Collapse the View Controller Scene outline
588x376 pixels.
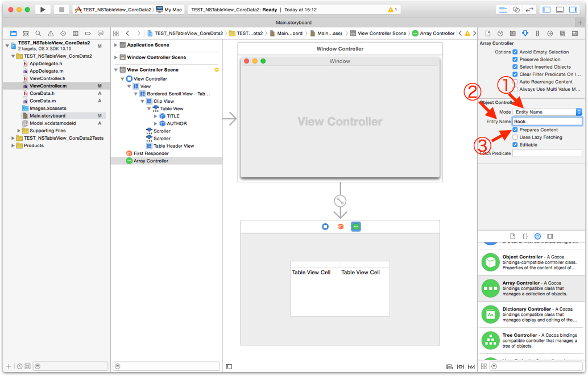(116, 70)
